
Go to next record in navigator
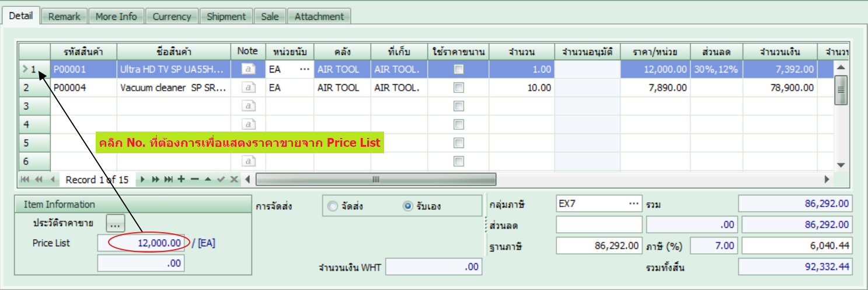pyautogui.click(x=142, y=179)
